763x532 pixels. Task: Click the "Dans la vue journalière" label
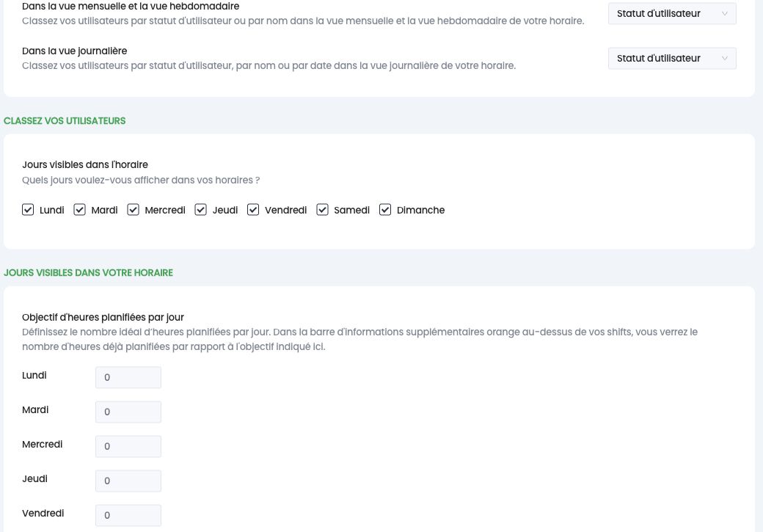pyautogui.click(x=74, y=51)
